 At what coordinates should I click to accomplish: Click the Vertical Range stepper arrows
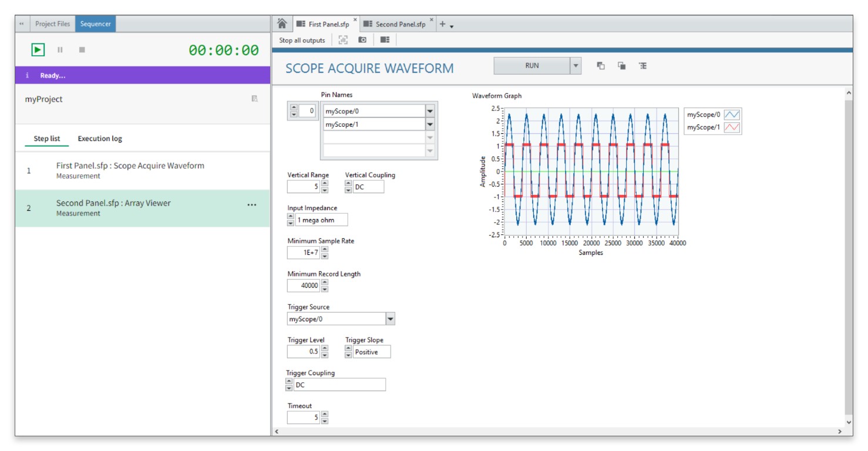[325, 187]
